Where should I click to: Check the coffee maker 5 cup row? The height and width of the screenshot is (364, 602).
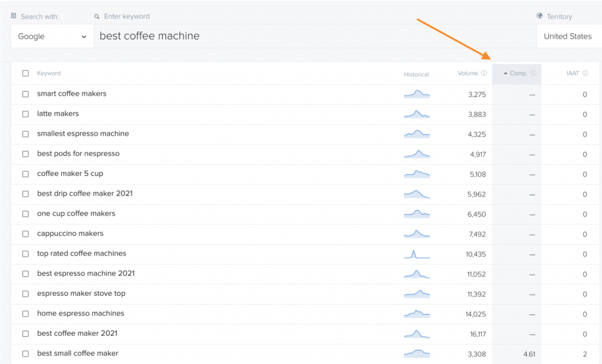[x=25, y=174]
